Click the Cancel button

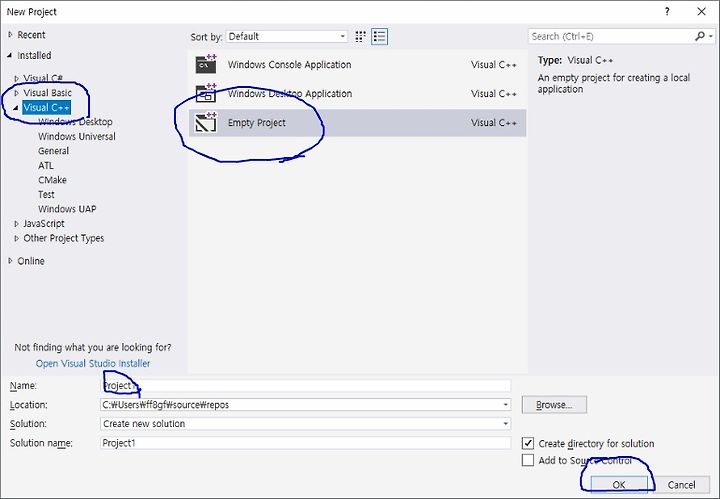[681, 484]
